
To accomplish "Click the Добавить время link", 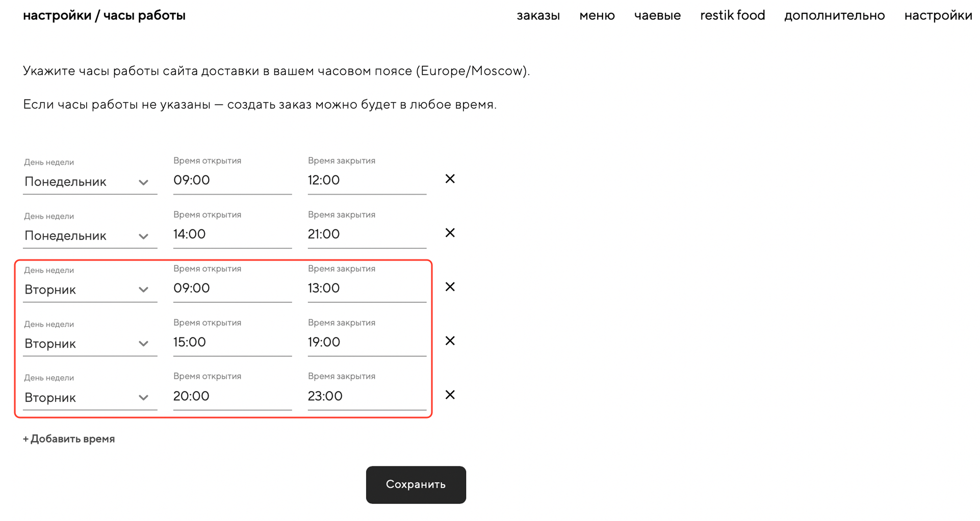I will (69, 439).
